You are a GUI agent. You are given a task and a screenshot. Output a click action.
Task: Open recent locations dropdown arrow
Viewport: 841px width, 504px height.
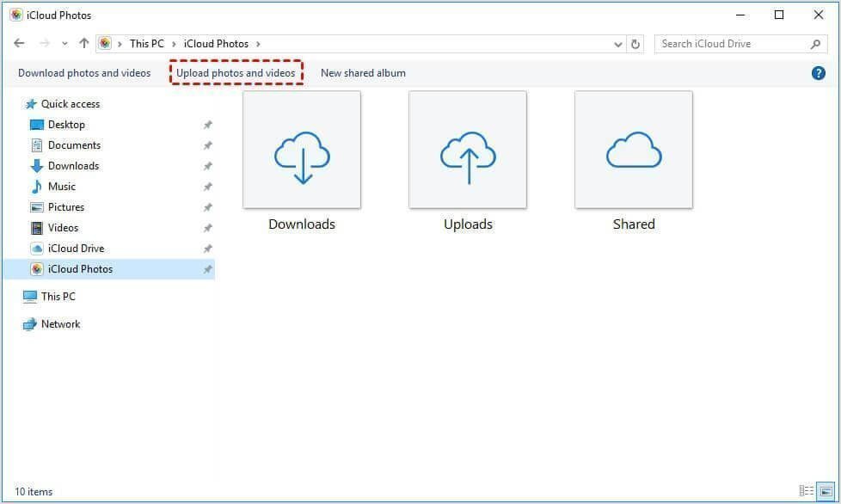[x=64, y=44]
